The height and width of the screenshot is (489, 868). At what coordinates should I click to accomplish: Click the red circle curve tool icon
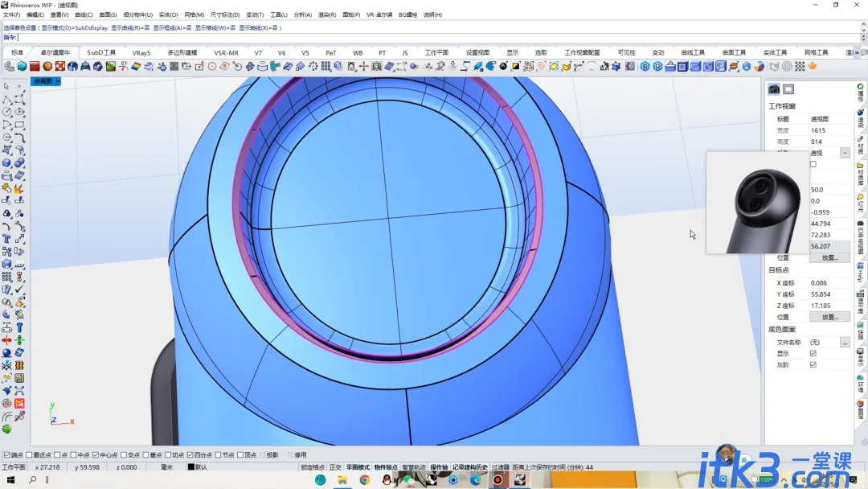coord(212,67)
